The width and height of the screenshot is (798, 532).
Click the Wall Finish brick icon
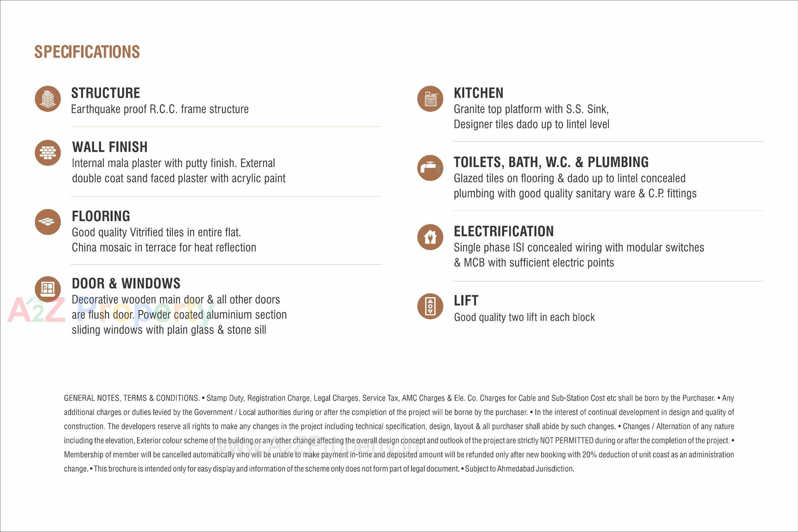48,153
